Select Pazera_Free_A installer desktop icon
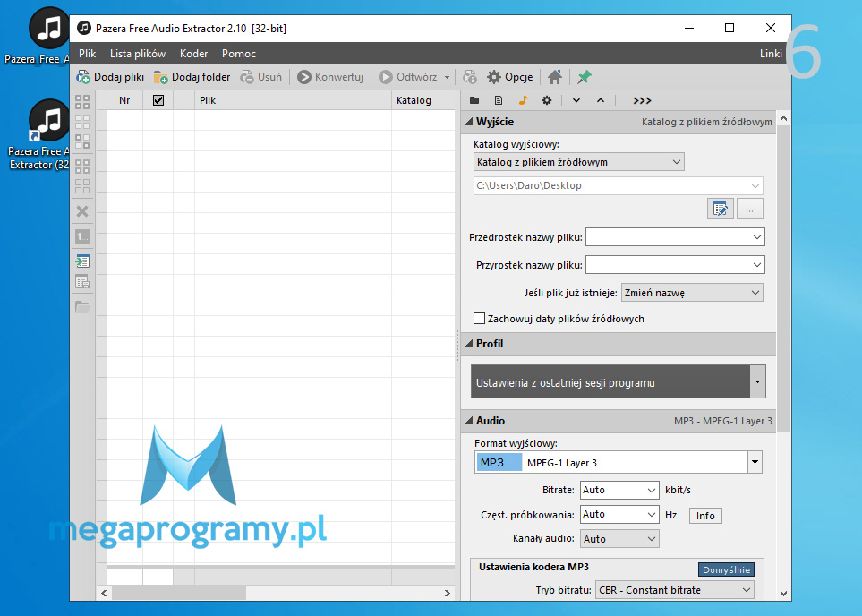 click(x=38, y=36)
